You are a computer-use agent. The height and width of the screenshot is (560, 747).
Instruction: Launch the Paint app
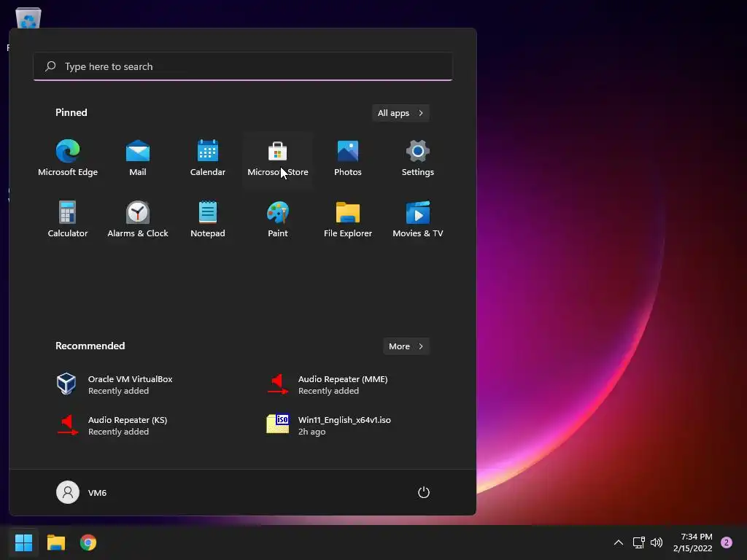coord(278,220)
